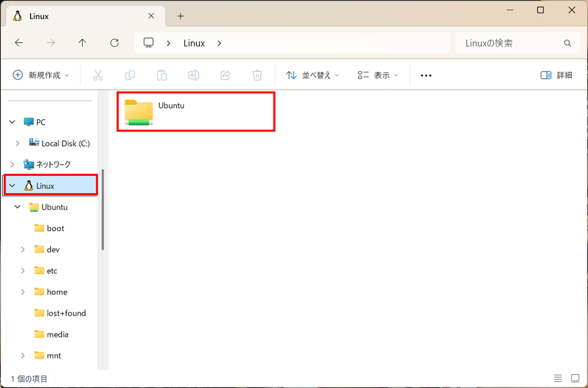The height and width of the screenshot is (388, 588).
Task: Click the Copy icon in toolbar
Action: click(130, 75)
